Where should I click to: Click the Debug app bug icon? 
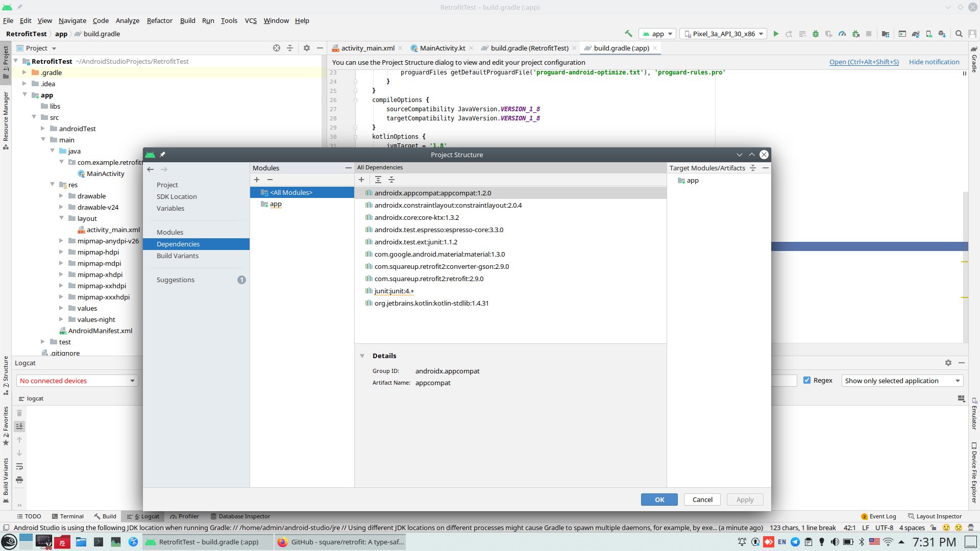tap(816, 34)
